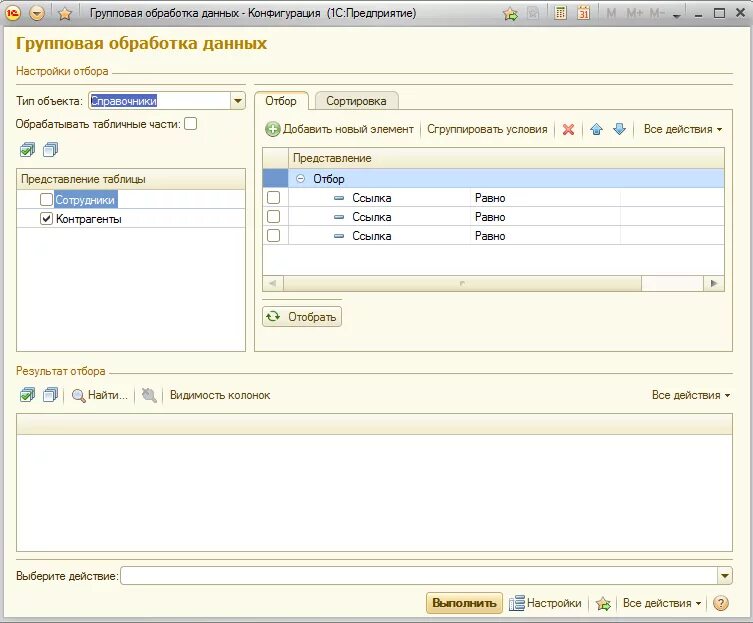
Task: Click second Ссылка row minus icon
Action: point(339,217)
